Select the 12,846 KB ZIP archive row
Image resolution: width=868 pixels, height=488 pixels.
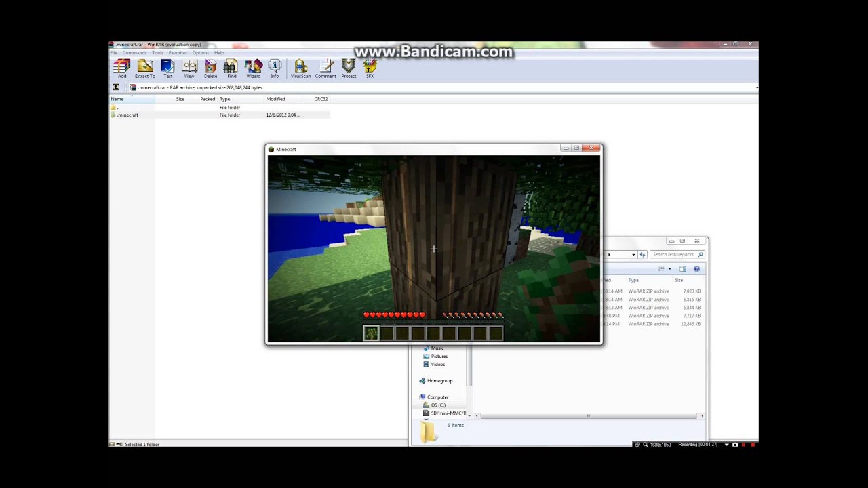tap(654, 324)
